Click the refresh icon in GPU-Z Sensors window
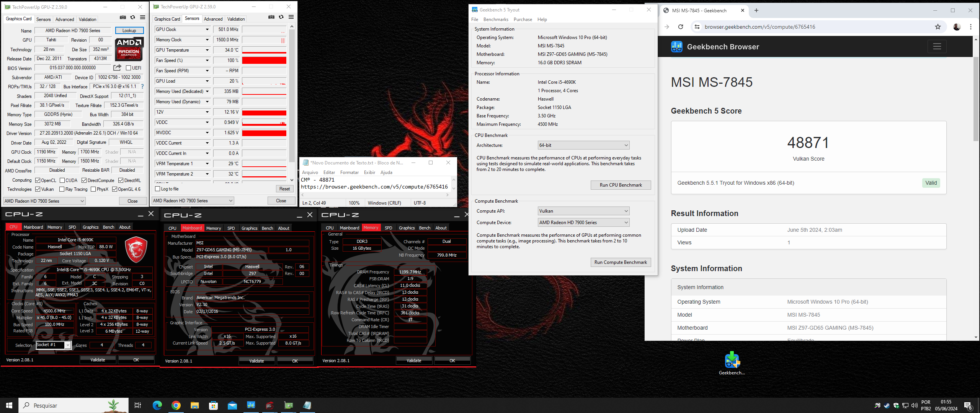 [x=281, y=17]
